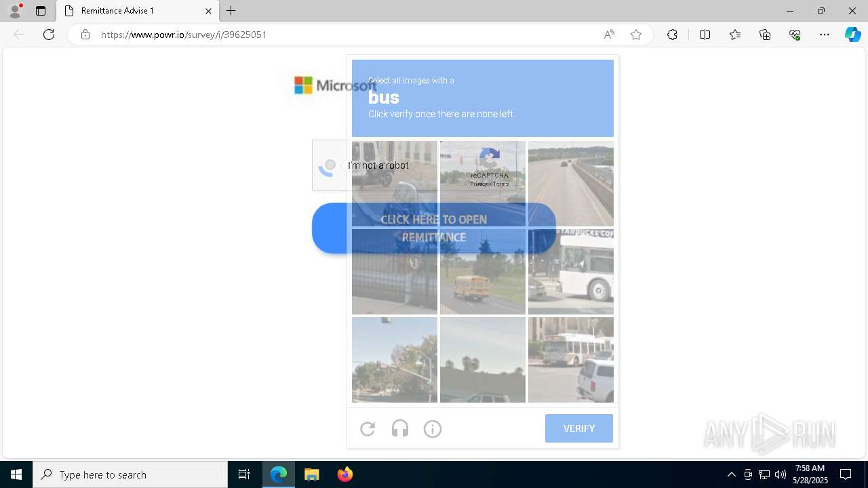Add this page to favorites star
Image resolution: width=868 pixels, height=488 pixels.
click(x=636, y=35)
